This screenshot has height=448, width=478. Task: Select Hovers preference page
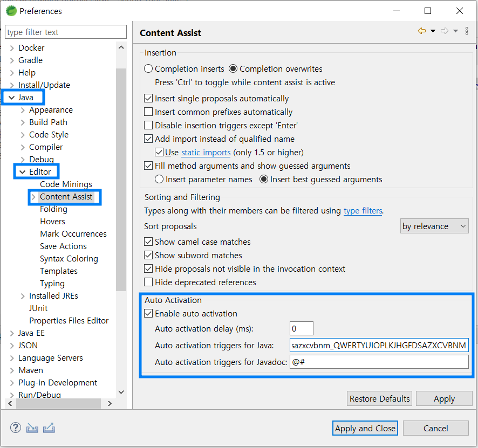pos(52,222)
